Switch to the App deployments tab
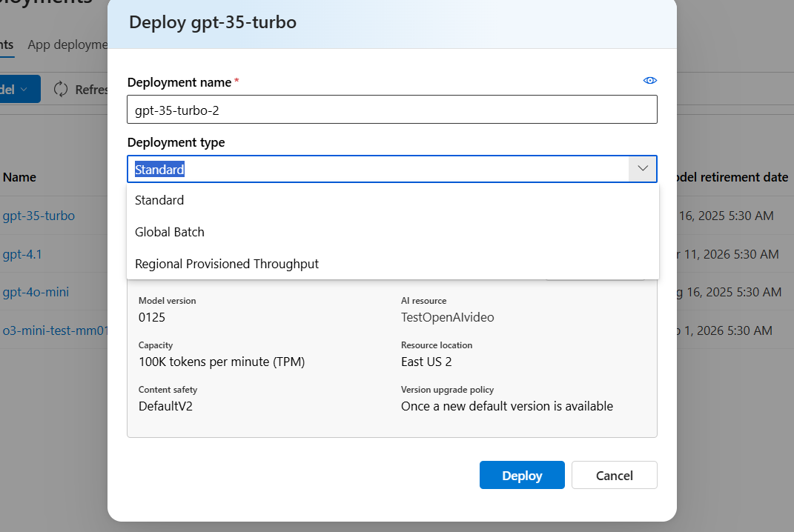 (67, 45)
